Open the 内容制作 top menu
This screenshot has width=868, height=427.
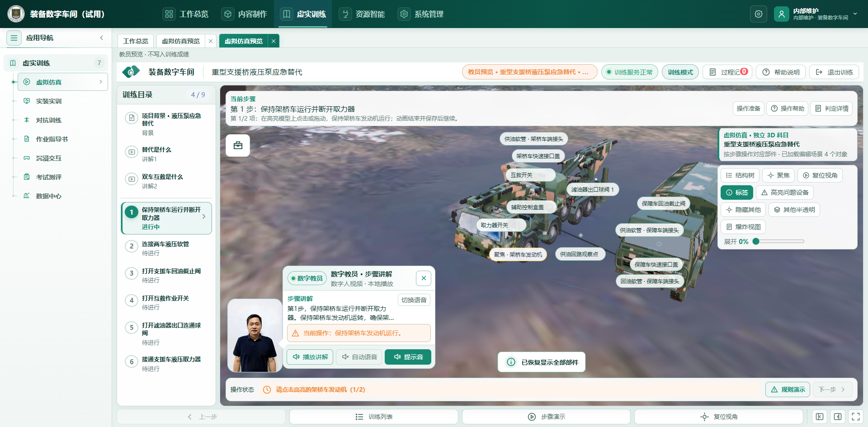click(245, 14)
